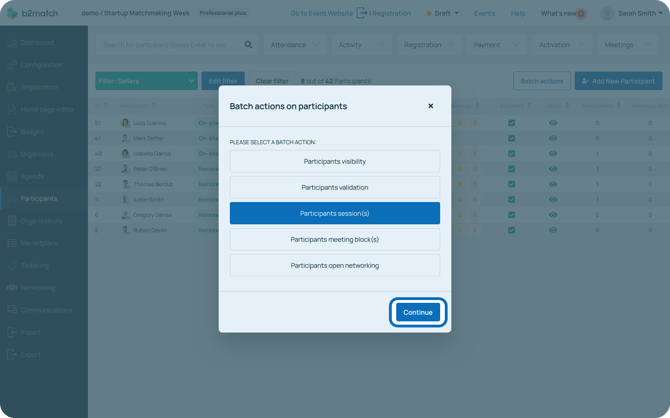Viewport: 670px width, 418px height.
Task: Click the b2match logo icon
Action: click(x=12, y=13)
